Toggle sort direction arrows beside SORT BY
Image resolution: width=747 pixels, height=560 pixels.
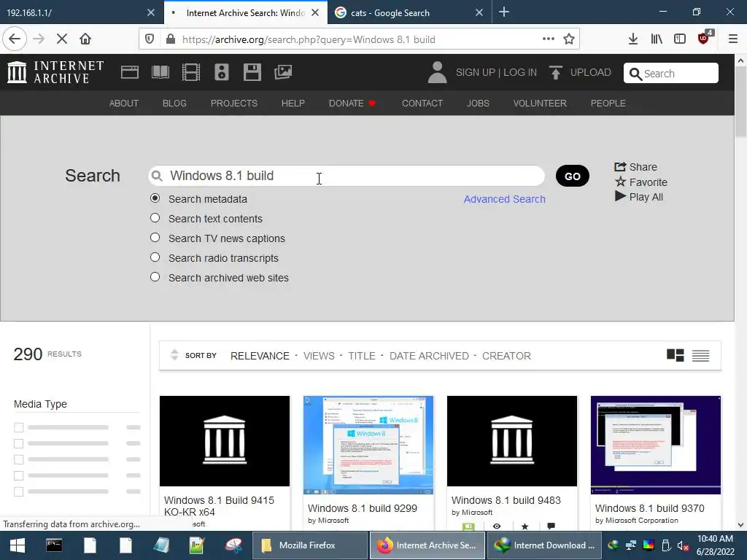point(174,355)
